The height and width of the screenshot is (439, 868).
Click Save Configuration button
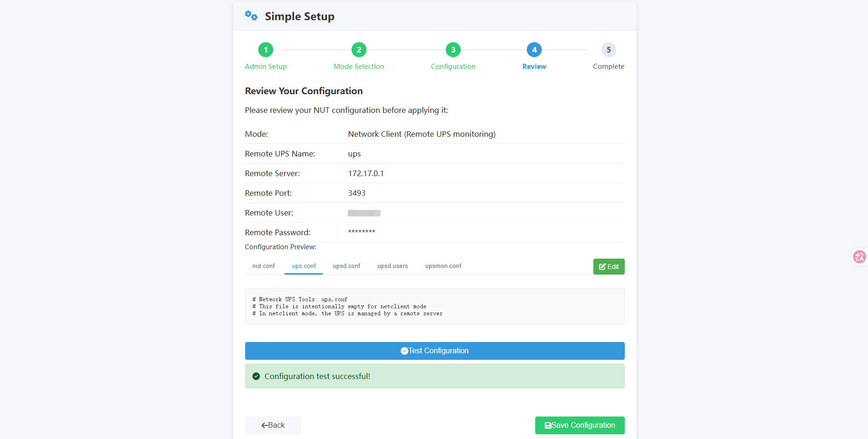(580, 425)
